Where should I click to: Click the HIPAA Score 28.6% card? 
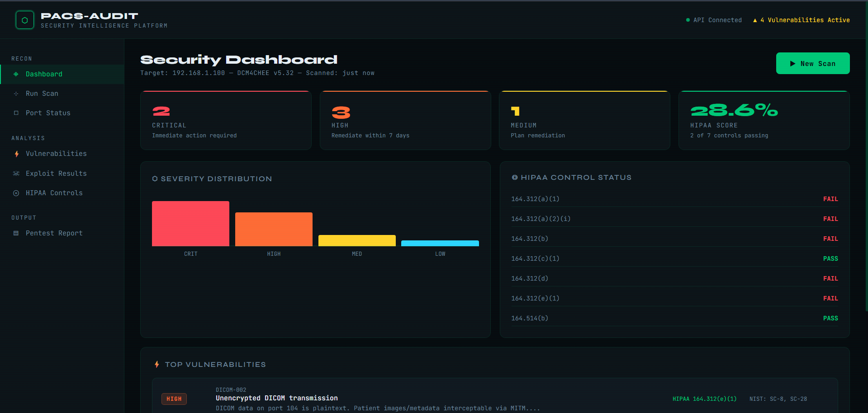(764, 120)
